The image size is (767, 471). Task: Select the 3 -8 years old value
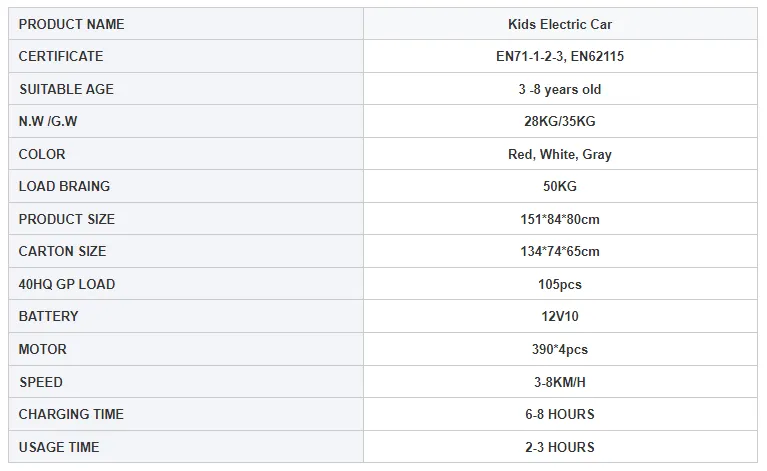click(559, 89)
